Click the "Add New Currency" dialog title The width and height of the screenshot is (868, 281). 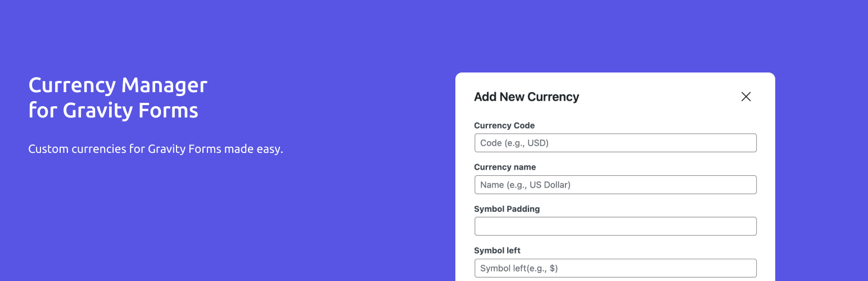coord(526,97)
